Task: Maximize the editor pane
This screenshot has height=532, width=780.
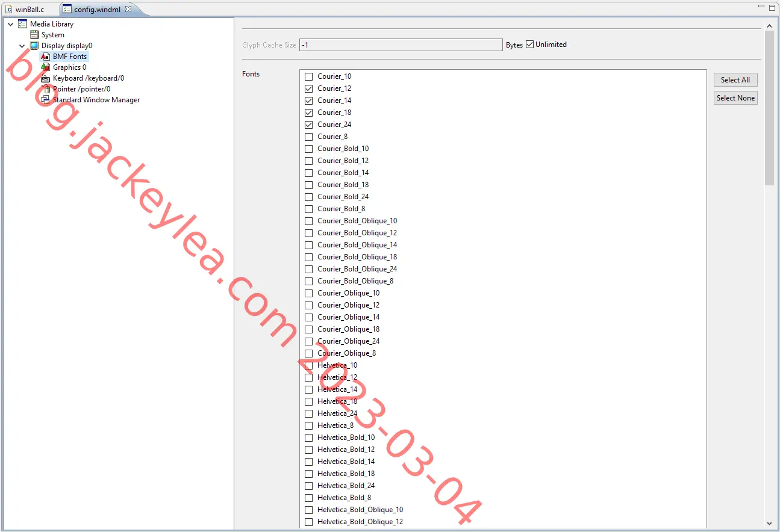Action: click(772, 7)
